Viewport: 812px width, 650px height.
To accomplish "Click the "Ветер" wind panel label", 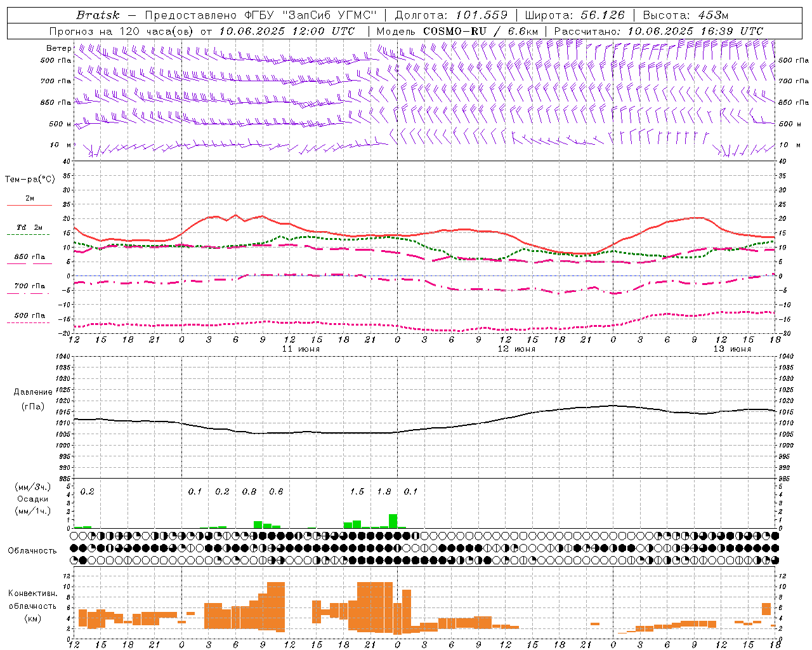I will click(x=58, y=48).
